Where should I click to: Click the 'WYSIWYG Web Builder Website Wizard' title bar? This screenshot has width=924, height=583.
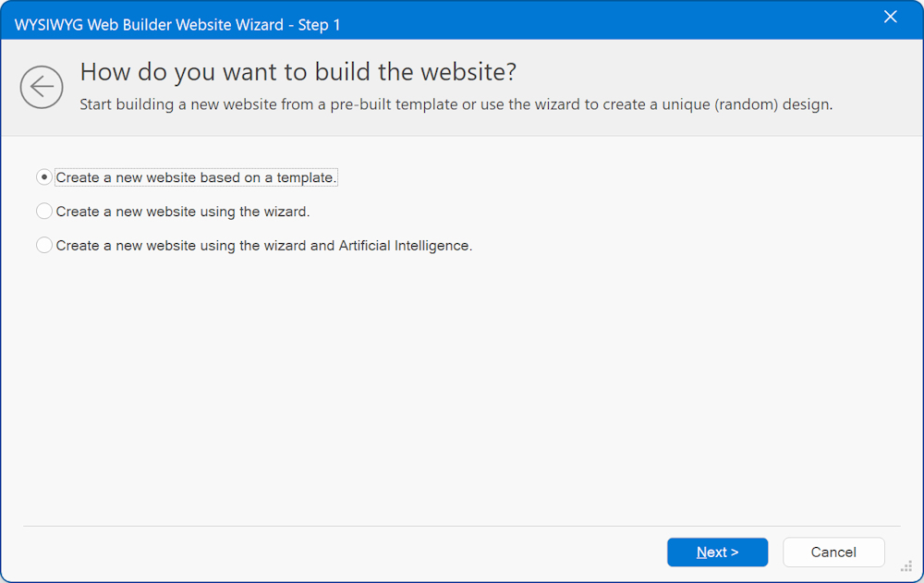click(x=148, y=25)
